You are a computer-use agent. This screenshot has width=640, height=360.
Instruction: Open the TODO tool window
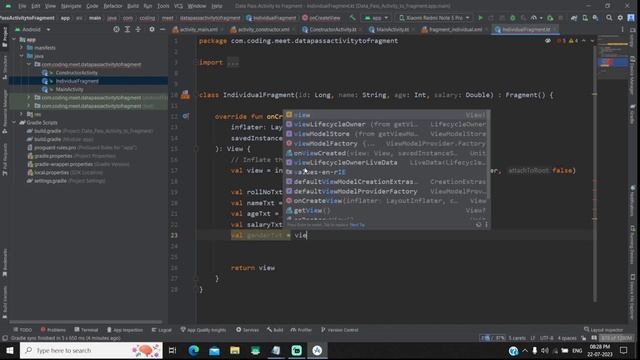click(22, 330)
